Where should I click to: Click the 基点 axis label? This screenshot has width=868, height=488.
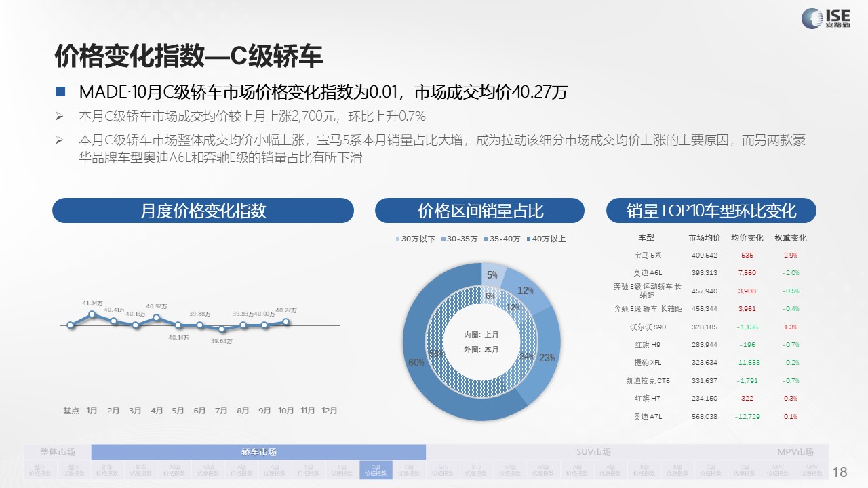pos(71,410)
